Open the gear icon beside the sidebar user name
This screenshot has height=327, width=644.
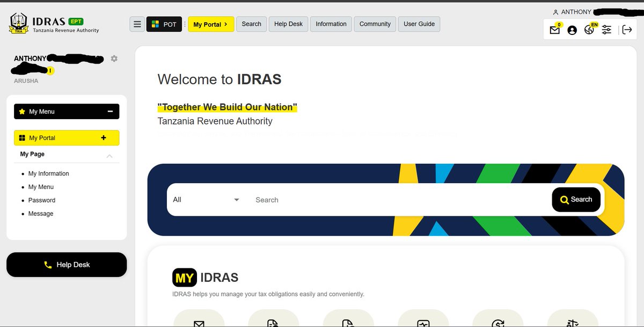(114, 59)
